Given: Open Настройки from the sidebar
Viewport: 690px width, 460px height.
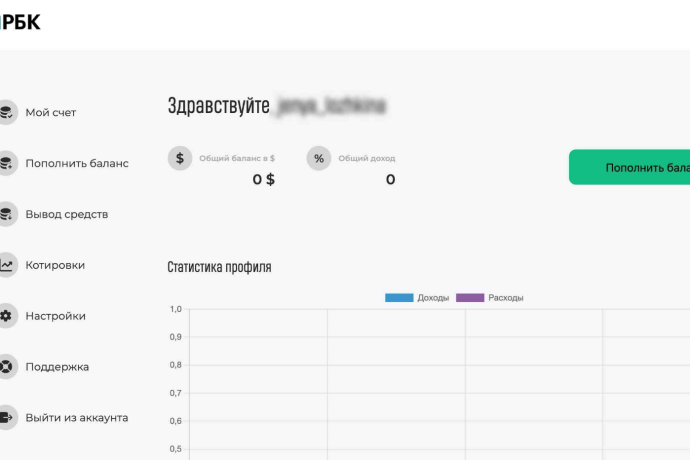Looking at the screenshot, I should click(x=55, y=316).
